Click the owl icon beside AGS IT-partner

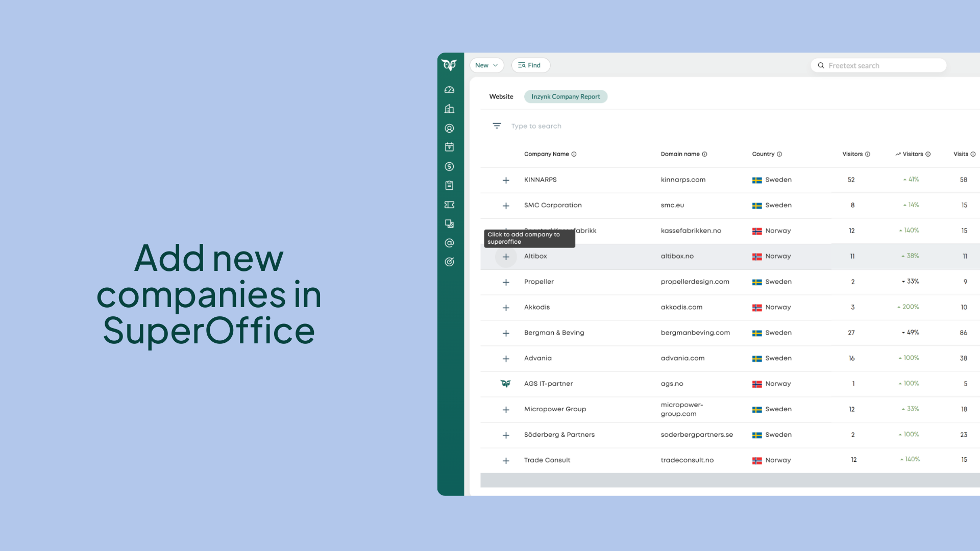[x=505, y=384]
